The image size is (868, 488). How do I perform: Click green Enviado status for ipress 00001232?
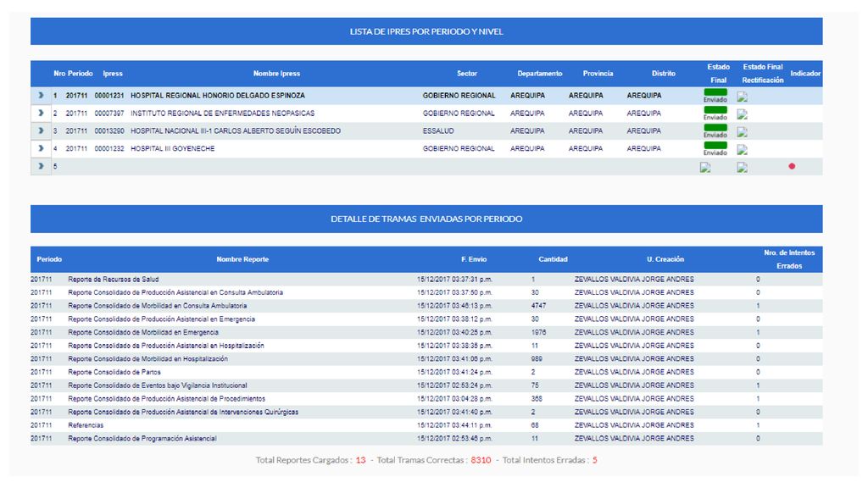[715, 149]
